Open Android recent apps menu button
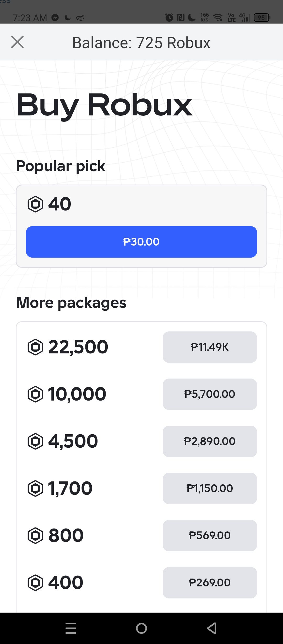This screenshot has width=283, height=644. click(x=71, y=628)
